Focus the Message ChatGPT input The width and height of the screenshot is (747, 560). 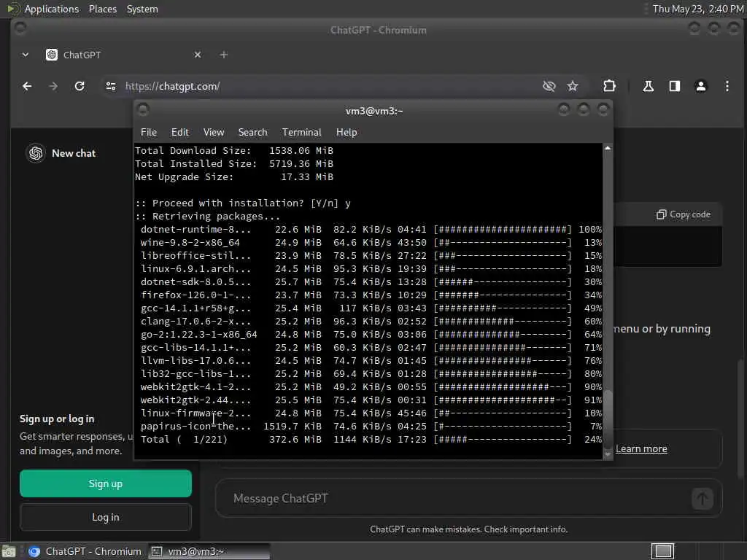coord(457,499)
